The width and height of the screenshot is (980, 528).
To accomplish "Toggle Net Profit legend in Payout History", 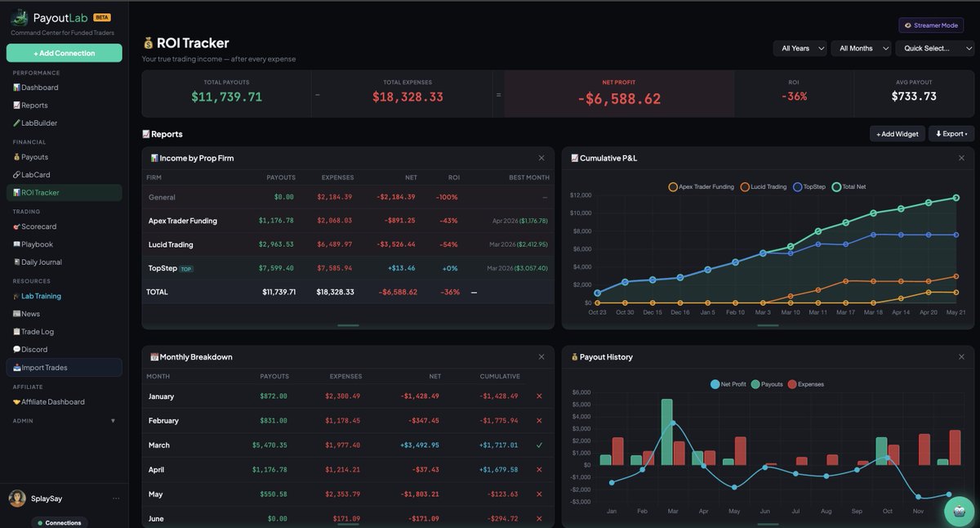I will (728, 384).
